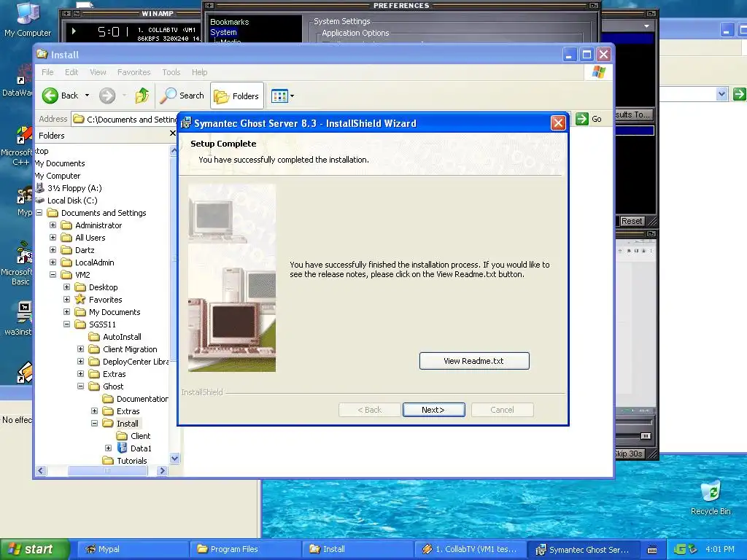
Task: Click the View Readme.txt button
Action: [474, 361]
